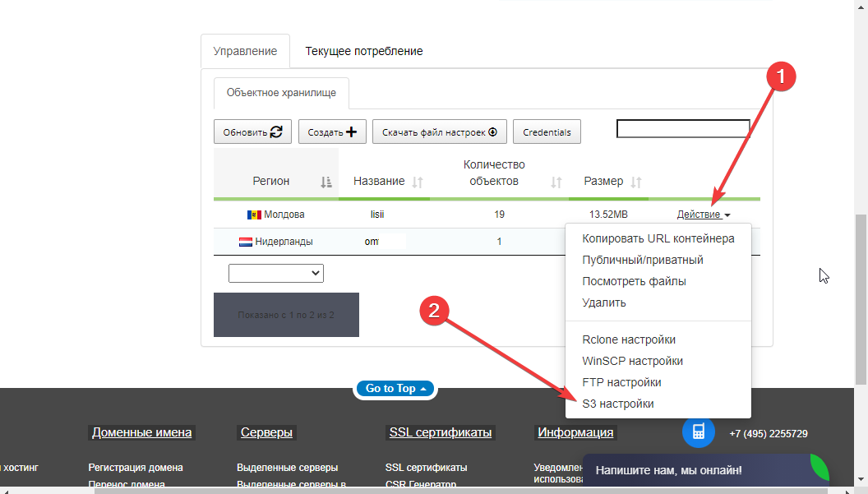The image size is (868, 494).
Task: Select Копировать URL контейнера menu item
Action: (658, 238)
